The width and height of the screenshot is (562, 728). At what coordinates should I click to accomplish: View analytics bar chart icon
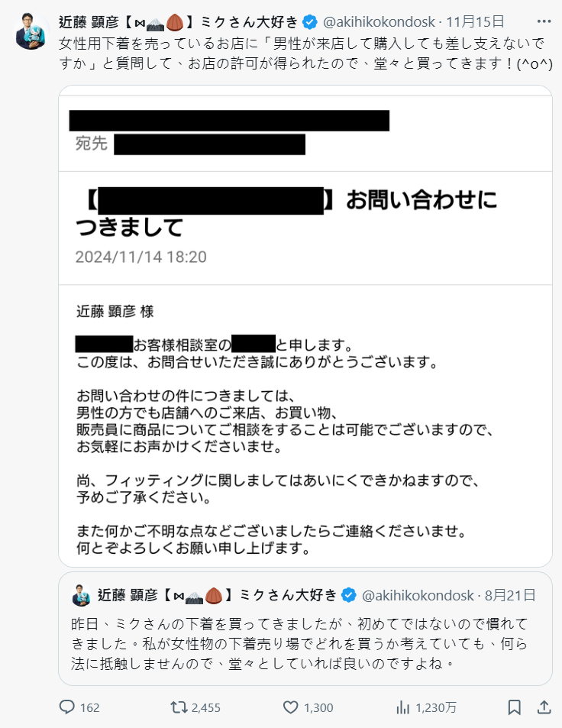click(403, 707)
